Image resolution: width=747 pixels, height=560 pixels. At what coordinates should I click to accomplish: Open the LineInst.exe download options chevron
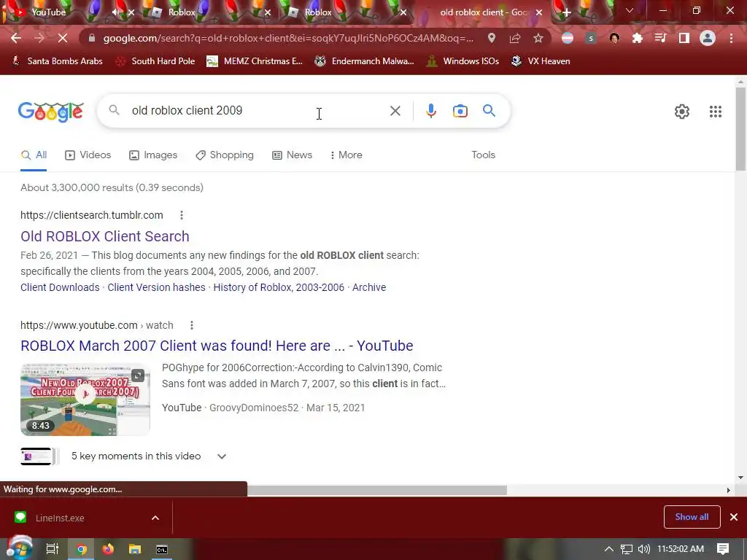155,518
